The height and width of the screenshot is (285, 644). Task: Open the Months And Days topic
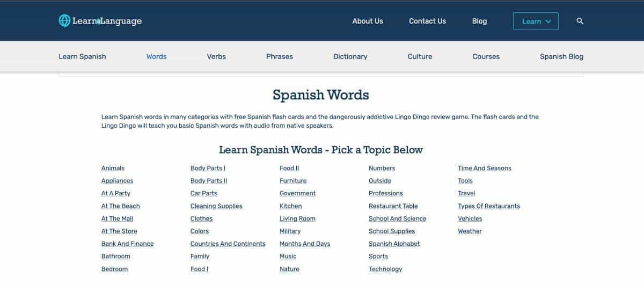click(304, 244)
